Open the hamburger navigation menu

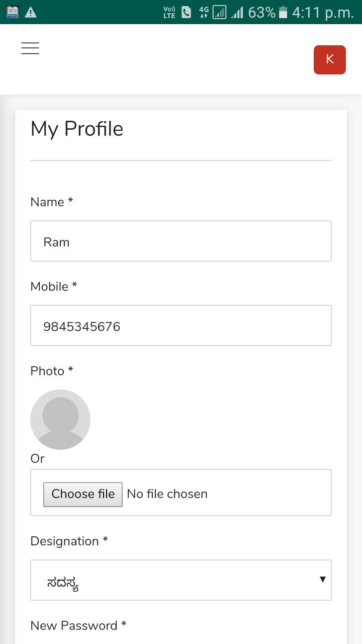(x=30, y=48)
